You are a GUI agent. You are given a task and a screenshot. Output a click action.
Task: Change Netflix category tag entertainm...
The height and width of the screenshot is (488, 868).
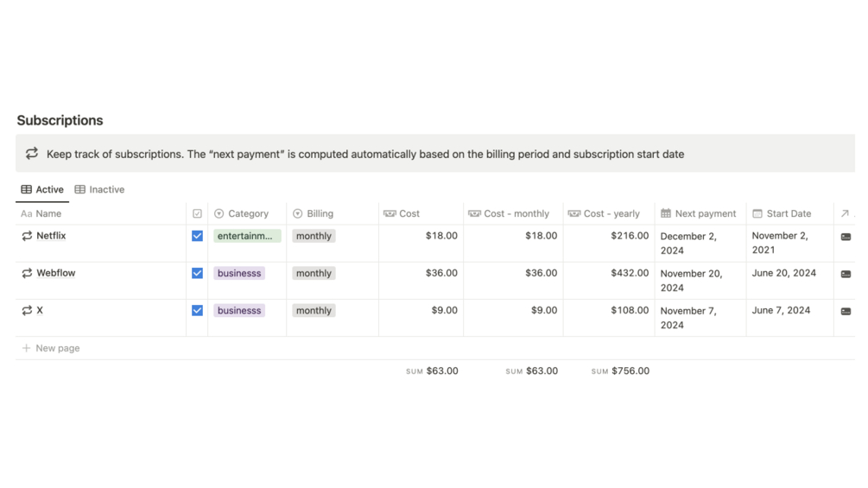tap(247, 236)
